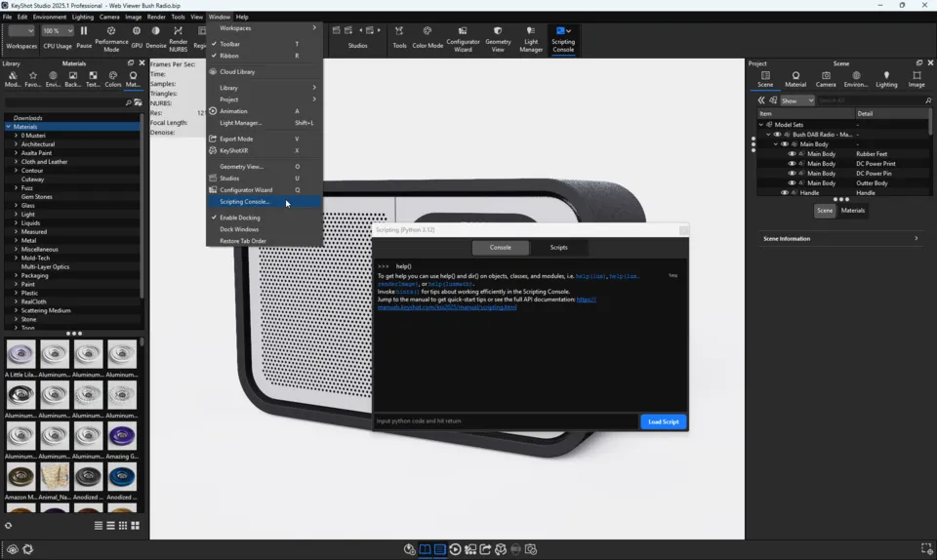The width and height of the screenshot is (937, 560).
Task: Toggle the Ribbon check in Window menu
Action: tap(214, 56)
